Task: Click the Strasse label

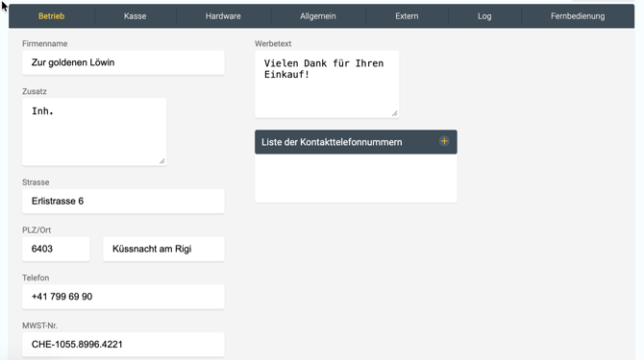Action: 36,182
